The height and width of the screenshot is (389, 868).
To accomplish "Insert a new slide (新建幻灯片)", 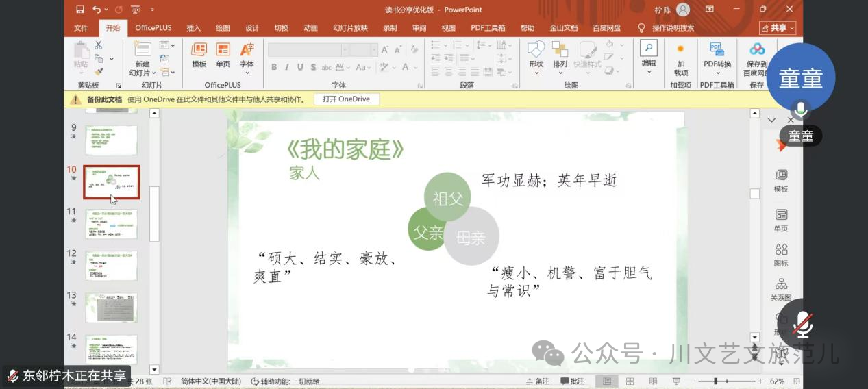I will tap(142, 58).
